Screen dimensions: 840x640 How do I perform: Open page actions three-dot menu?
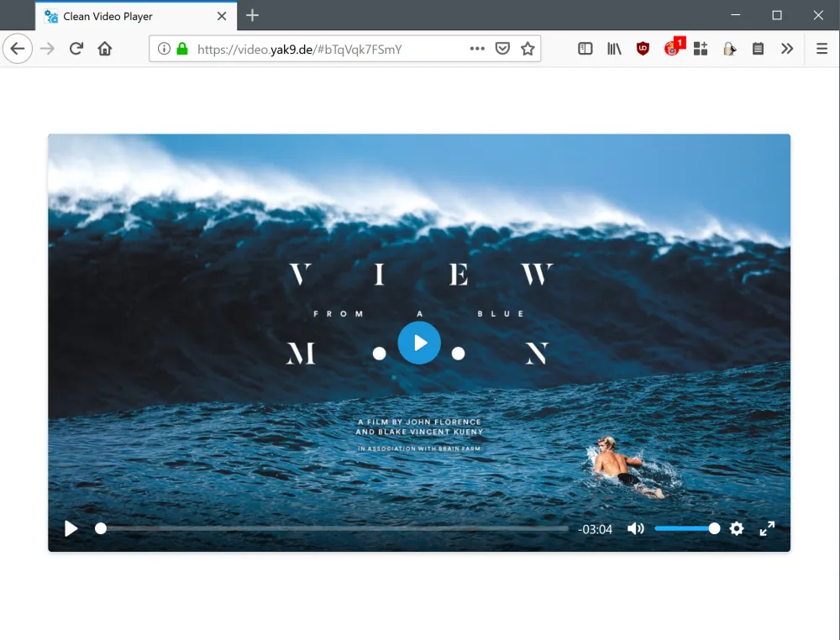coord(477,49)
